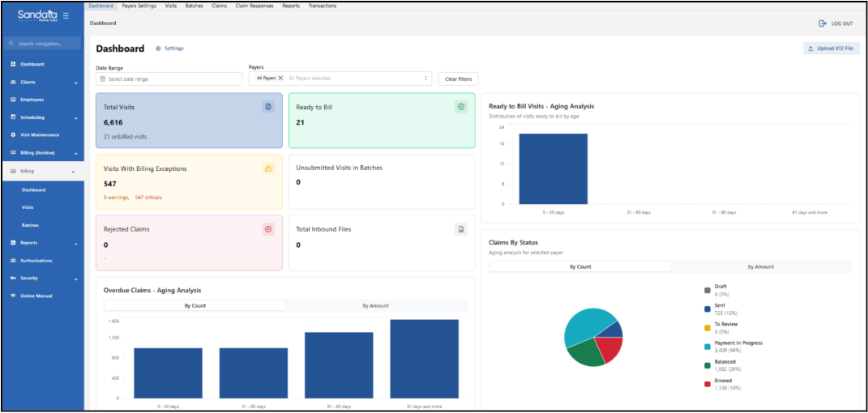
Task: Click the hamburger menu icon beside Sandata logo
Action: point(66,15)
